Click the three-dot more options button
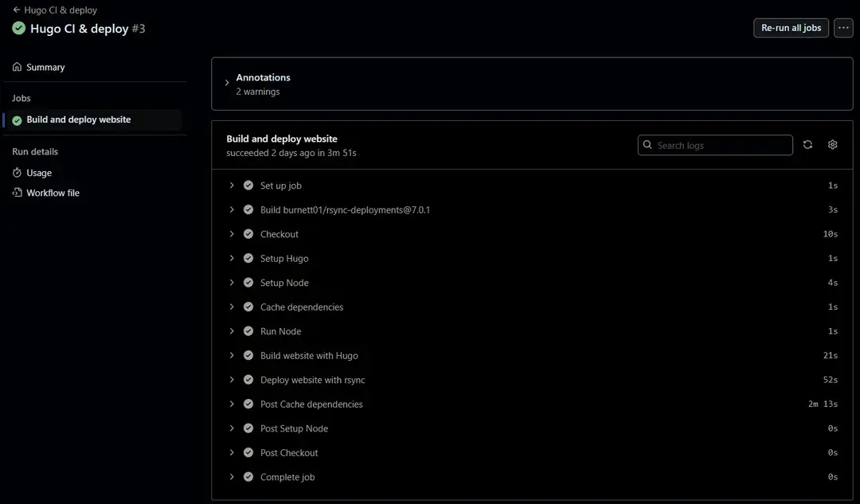The height and width of the screenshot is (504, 860). click(843, 28)
